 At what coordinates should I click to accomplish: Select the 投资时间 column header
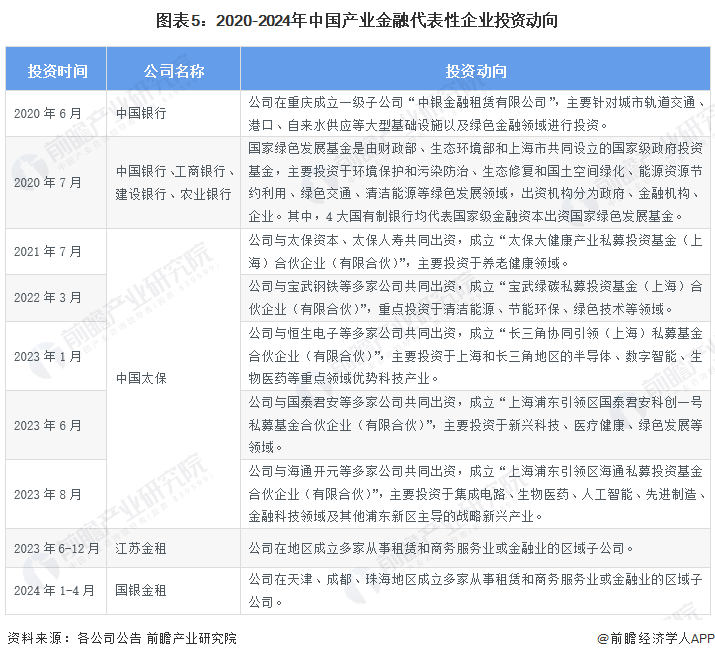coord(56,69)
